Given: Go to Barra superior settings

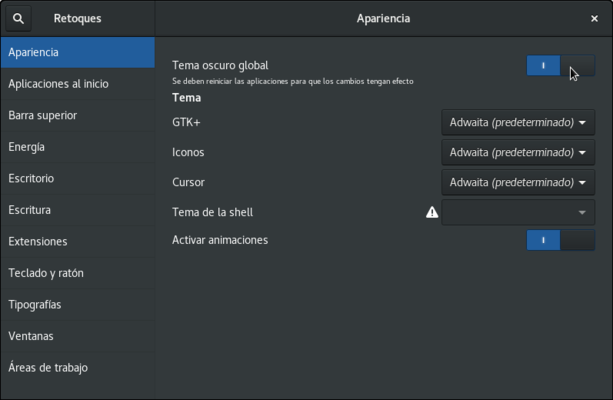Looking at the screenshot, I should (77, 115).
